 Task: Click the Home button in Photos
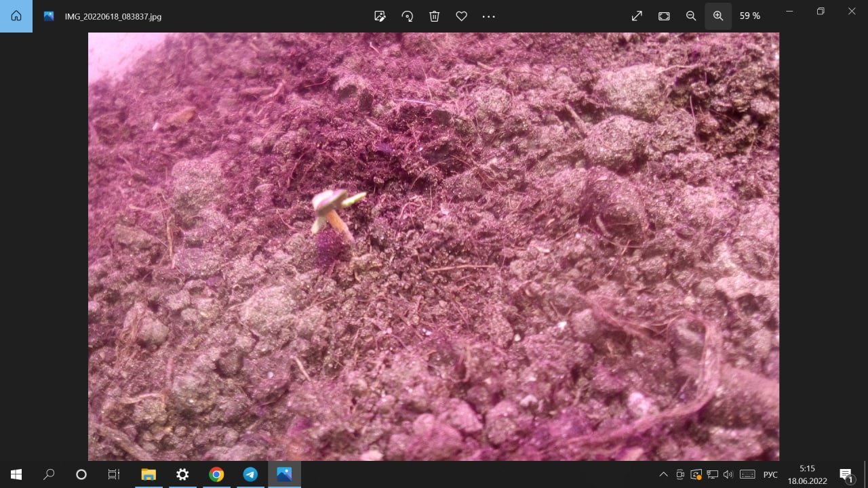click(x=16, y=16)
